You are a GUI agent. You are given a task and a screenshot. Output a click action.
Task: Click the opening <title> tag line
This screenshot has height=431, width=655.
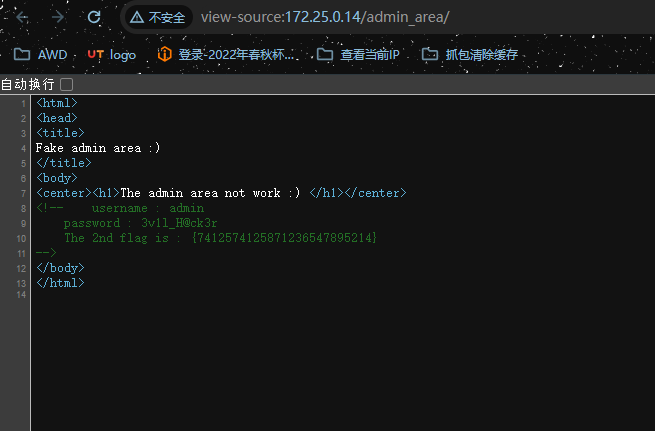tap(60, 133)
